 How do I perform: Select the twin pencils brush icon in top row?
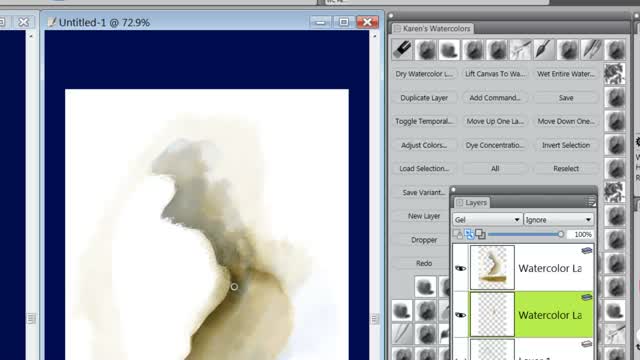(591, 50)
